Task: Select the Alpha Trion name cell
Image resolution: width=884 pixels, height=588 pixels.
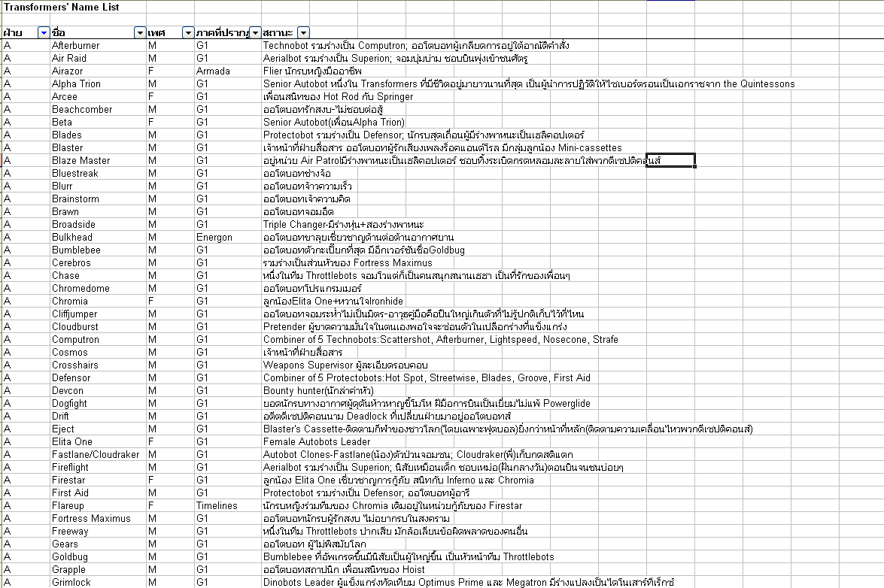Action: click(98, 84)
